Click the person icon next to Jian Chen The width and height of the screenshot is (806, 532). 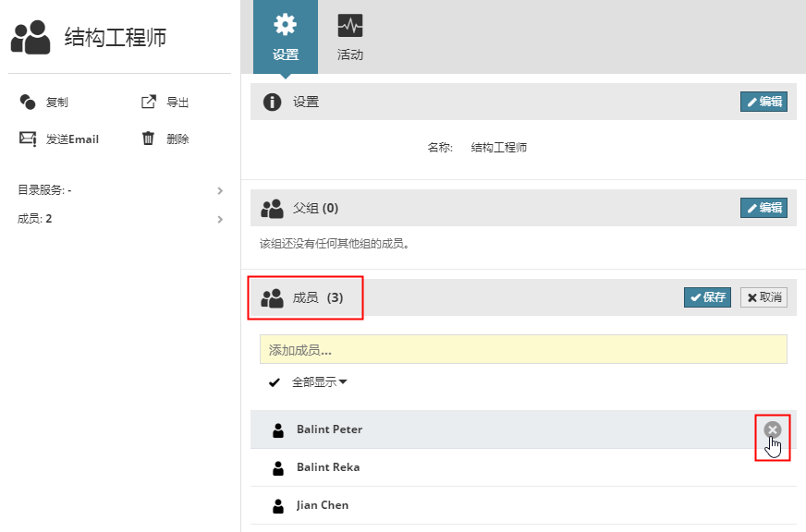pos(278,506)
